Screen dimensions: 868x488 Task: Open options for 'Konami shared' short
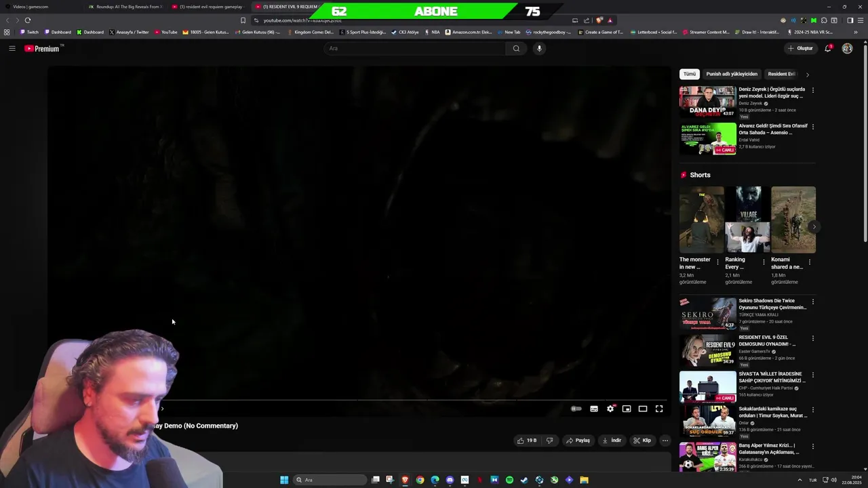(810, 262)
